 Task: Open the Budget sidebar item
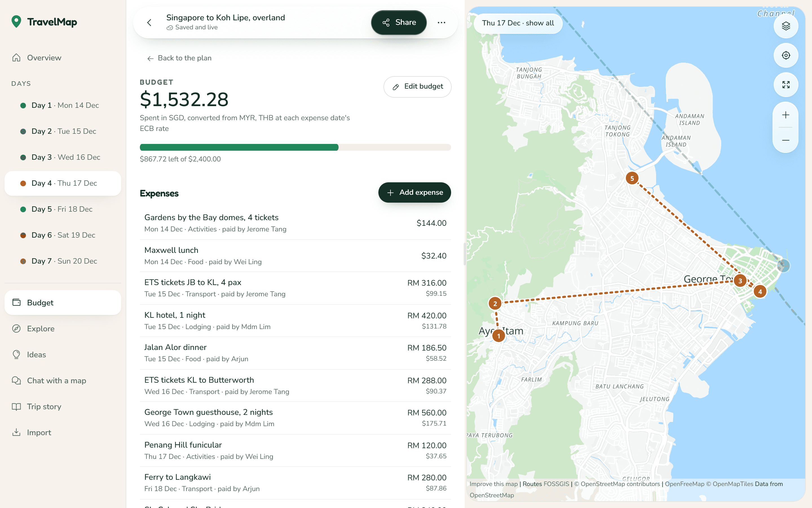[x=63, y=302]
